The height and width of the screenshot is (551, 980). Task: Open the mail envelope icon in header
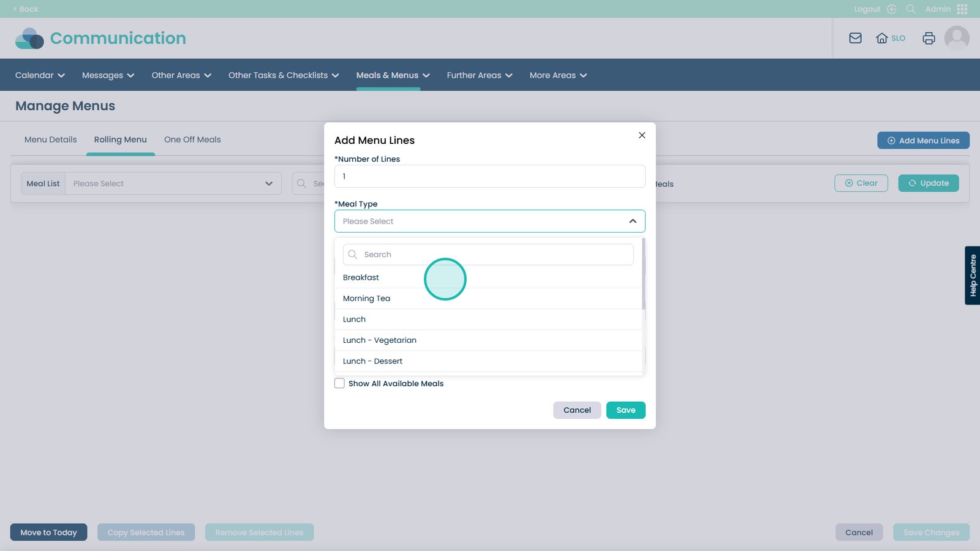(855, 38)
